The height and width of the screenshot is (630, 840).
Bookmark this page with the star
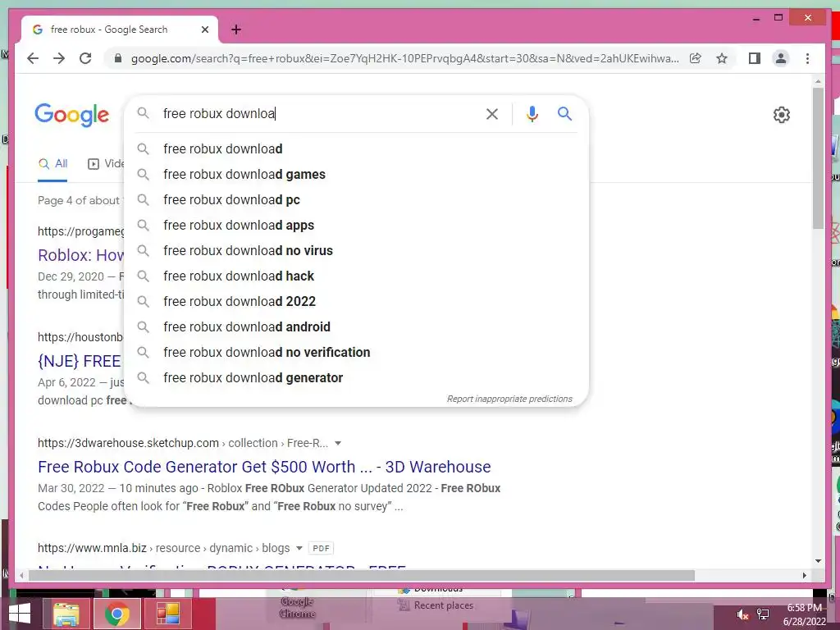click(x=722, y=58)
